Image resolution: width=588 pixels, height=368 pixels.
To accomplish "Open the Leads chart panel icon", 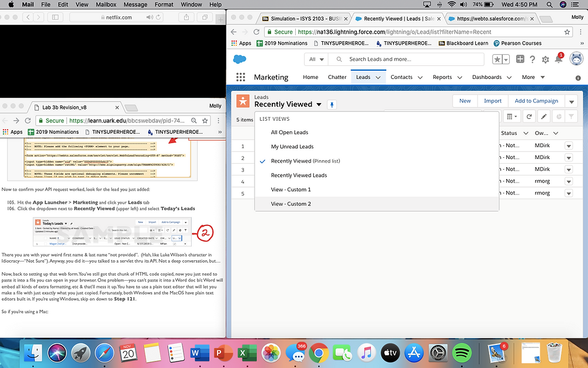I will pyautogui.click(x=559, y=117).
